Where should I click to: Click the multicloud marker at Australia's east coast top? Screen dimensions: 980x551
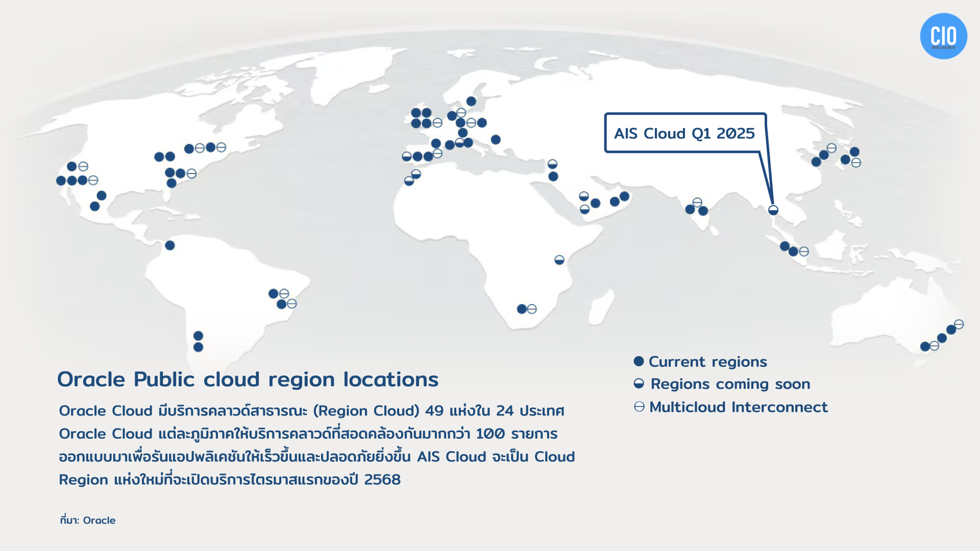point(959,324)
